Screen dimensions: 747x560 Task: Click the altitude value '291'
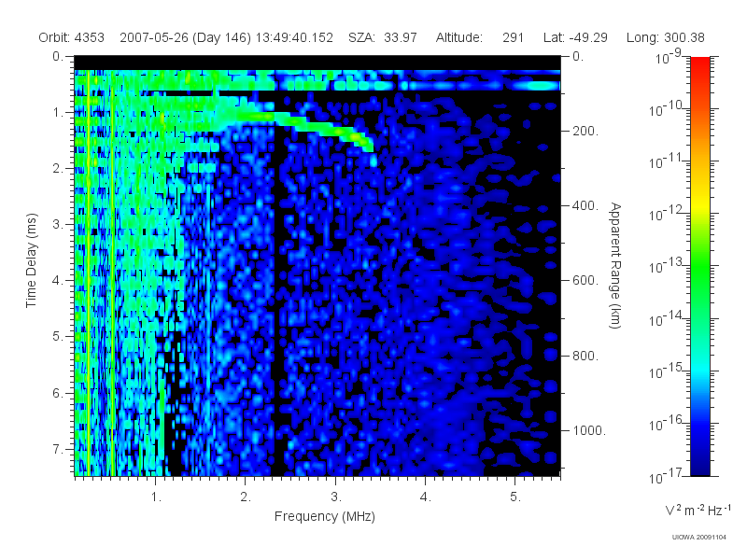point(513,37)
